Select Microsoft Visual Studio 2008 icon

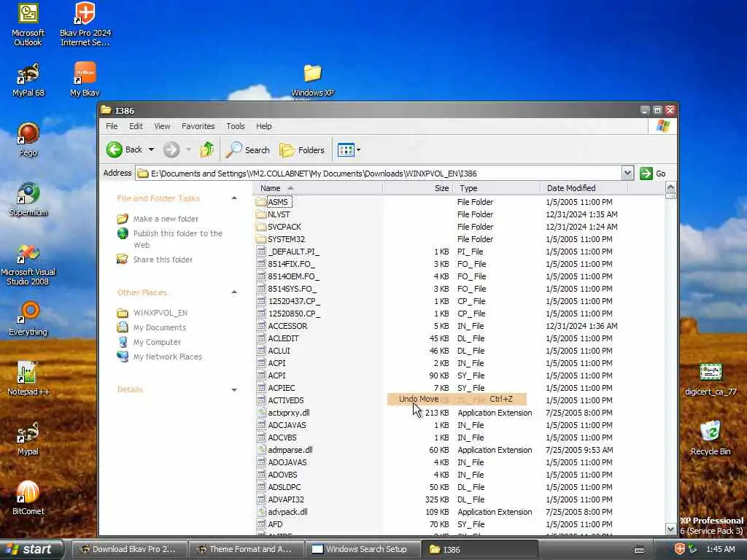coord(28,265)
